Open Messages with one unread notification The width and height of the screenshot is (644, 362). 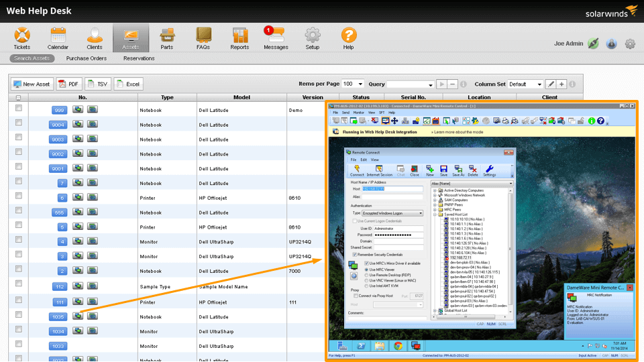(x=276, y=38)
